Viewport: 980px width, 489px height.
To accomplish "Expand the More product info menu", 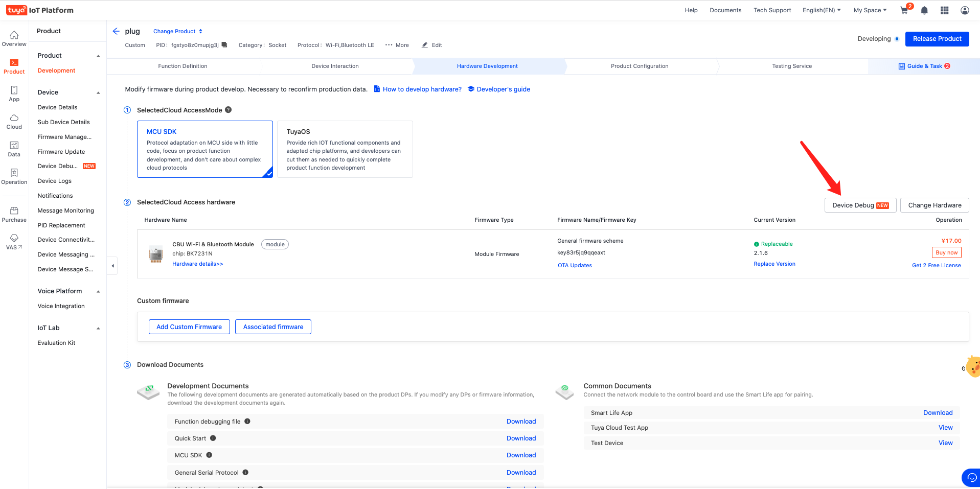I will click(x=397, y=45).
